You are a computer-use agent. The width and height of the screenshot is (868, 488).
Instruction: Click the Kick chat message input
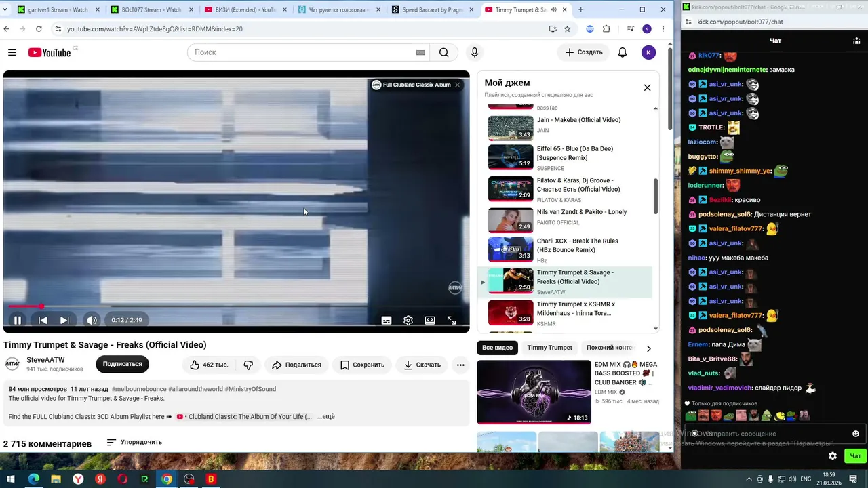pos(774,434)
